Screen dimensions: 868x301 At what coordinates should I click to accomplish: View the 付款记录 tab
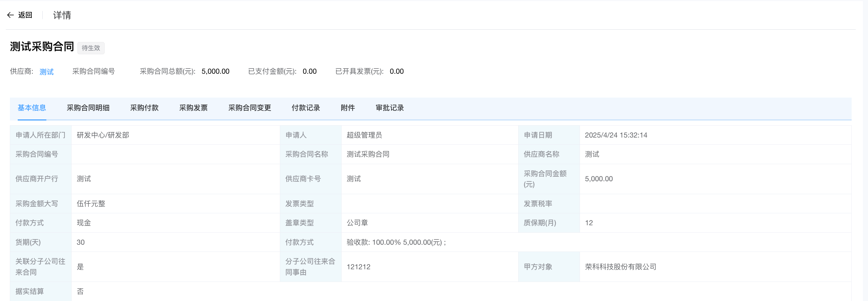click(306, 108)
